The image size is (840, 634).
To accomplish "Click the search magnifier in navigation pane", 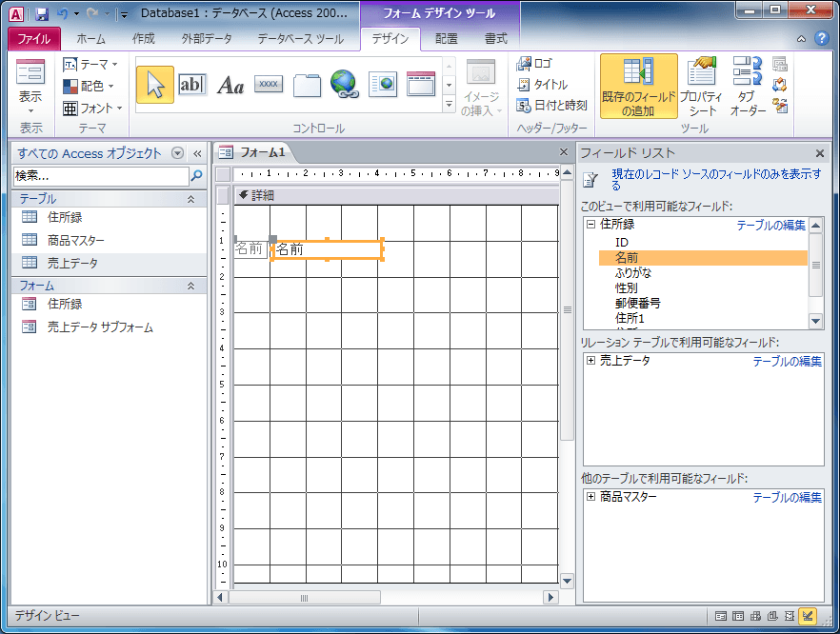I will pos(196,175).
